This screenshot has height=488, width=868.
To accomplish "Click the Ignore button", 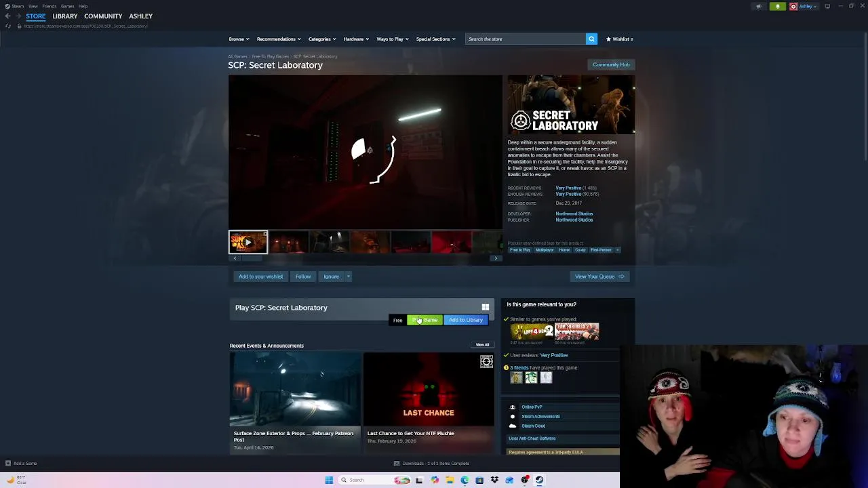I will [x=331, y=277].
